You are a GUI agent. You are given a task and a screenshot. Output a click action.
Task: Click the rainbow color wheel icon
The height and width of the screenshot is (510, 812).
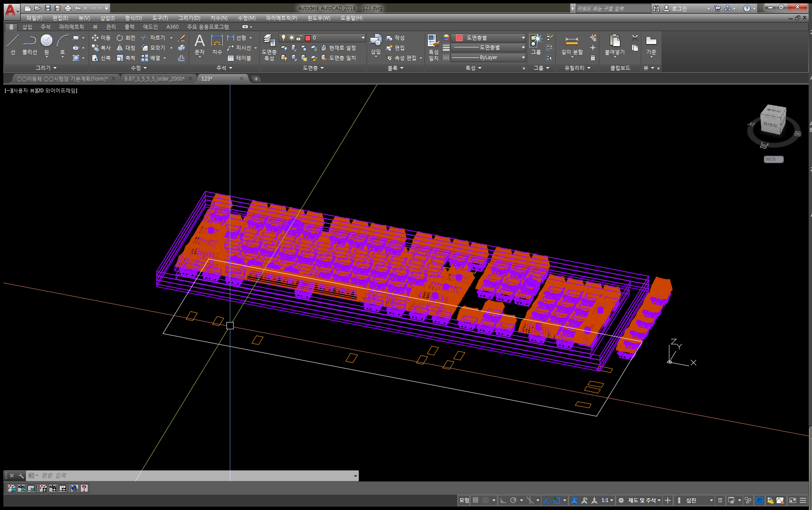pos(446,38)
